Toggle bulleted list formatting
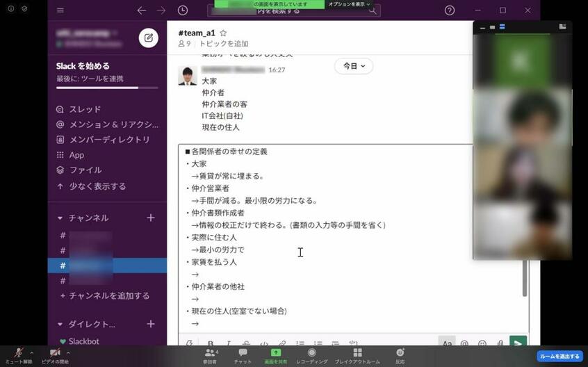 coord(318,343)
